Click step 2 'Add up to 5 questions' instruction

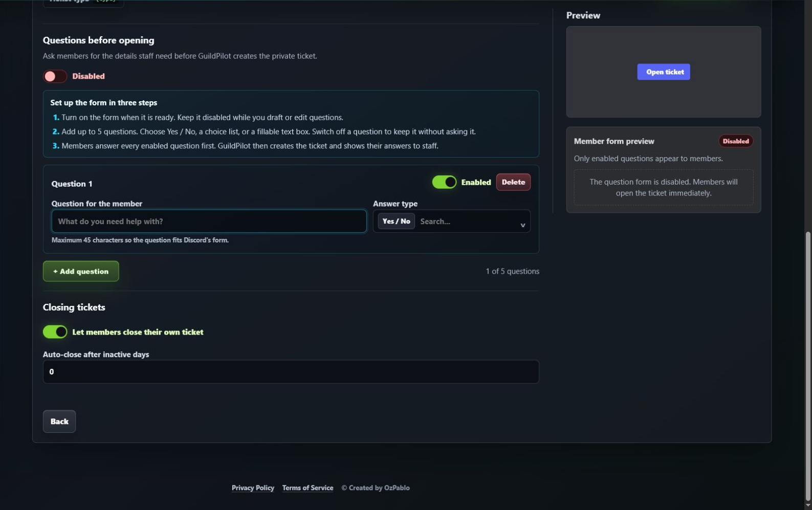268,131
